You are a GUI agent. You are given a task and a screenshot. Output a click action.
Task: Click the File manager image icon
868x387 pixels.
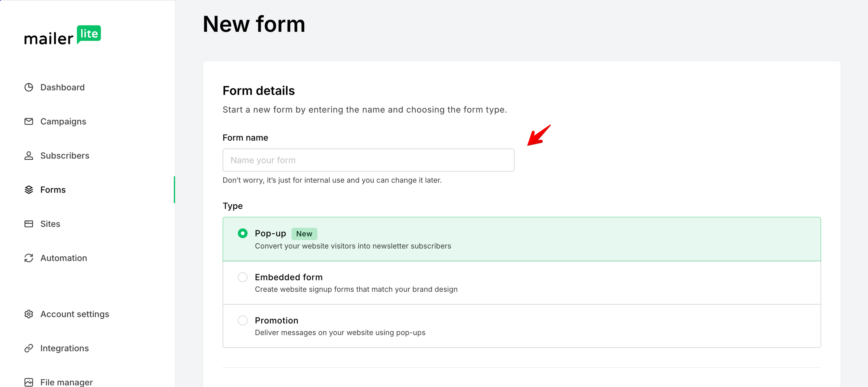(x=29, y=382)
